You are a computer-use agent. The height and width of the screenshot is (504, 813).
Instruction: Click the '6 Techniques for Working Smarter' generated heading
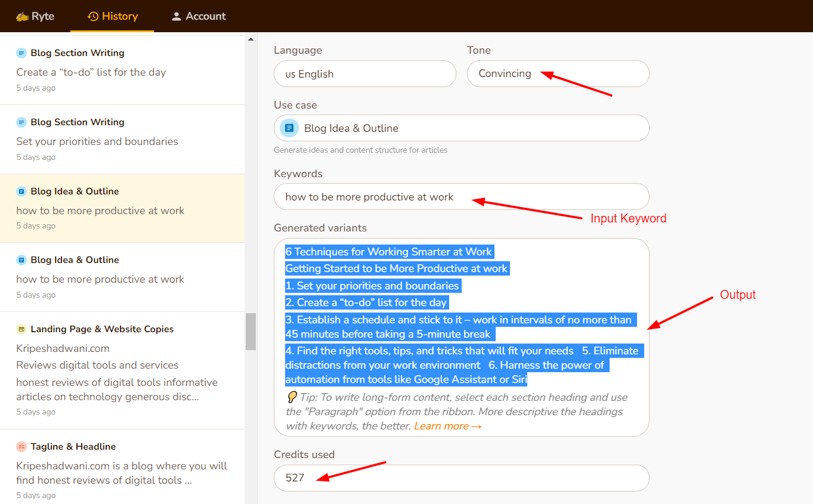pyautogui.click(x=389, y=252)
